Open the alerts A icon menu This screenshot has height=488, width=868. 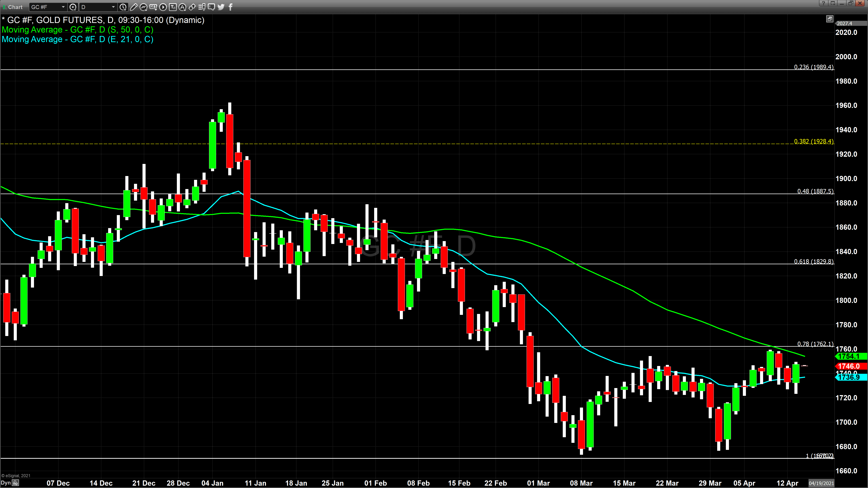click(x=182, y=7)
